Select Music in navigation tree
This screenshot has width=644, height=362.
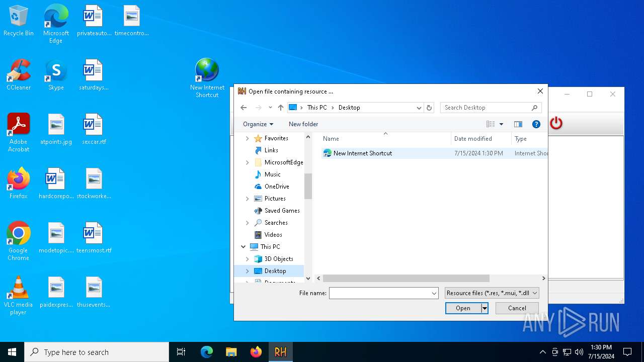tap(273, 174)
